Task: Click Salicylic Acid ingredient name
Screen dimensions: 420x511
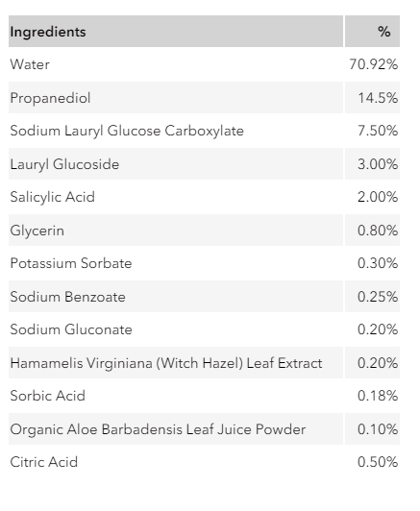Action: (53, 197)
